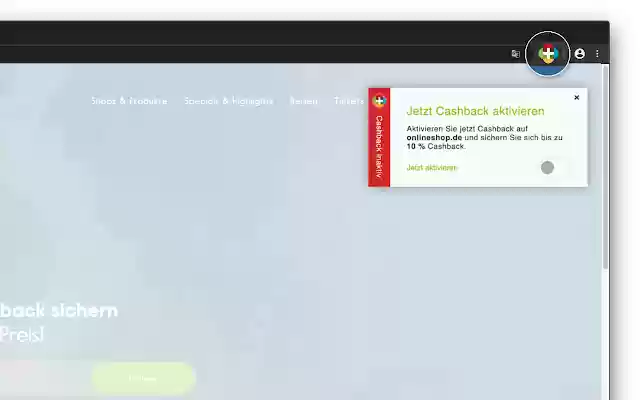
Task: Click the 'onlineshop.de' bold text
Action: click(x=434, y=138)
